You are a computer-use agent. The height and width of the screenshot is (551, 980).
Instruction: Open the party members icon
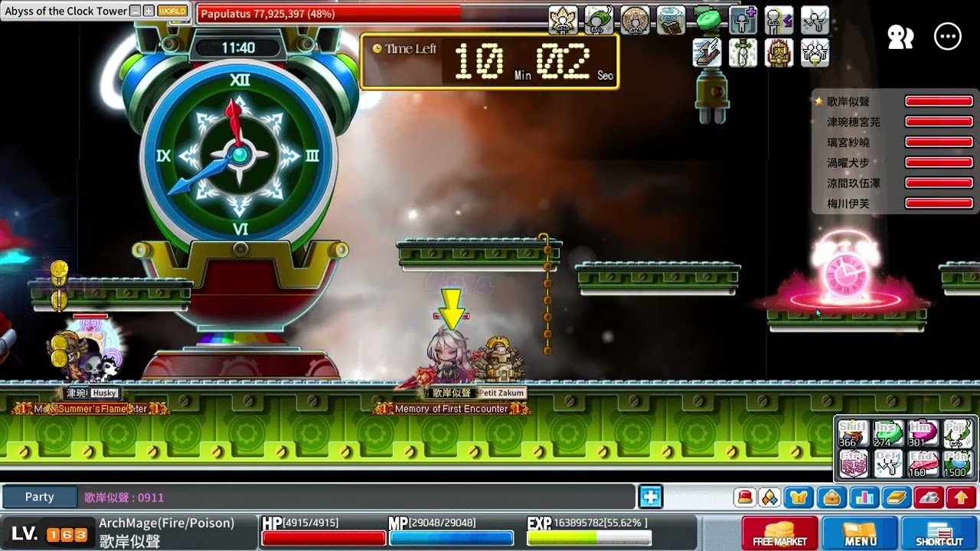pos(900,37)
